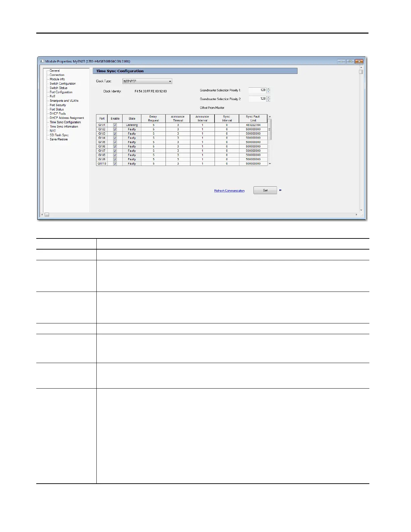
Task: Close the Module Properties window
Action: pyautogui.click(x=359, y=61)
